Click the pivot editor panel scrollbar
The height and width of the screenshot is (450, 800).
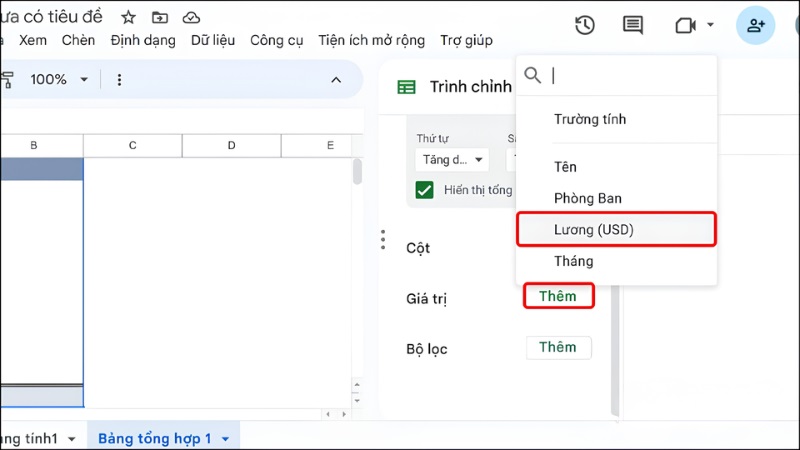point(615,351)
